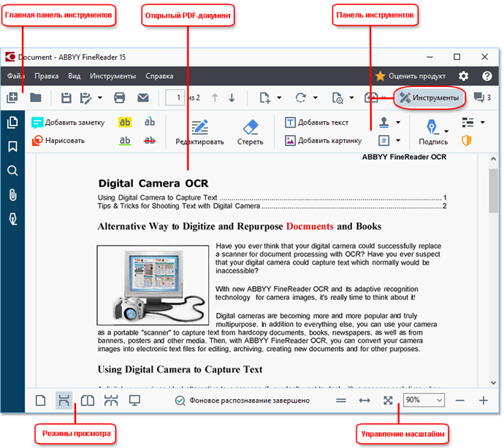Click the Bates numbering hash icon

(x=383, y=140)
